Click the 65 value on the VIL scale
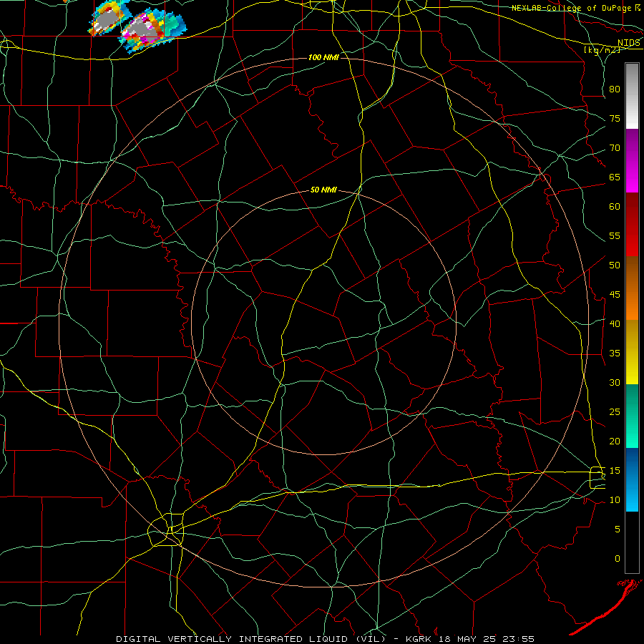The image size is (644, 644). click(x=615, y=177)
